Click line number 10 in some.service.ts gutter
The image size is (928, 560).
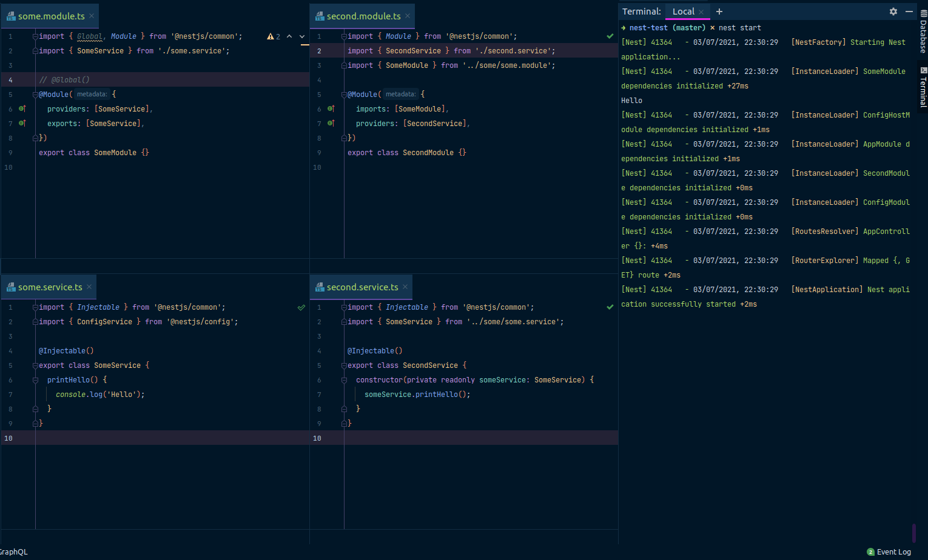click(x=8, y=438)
